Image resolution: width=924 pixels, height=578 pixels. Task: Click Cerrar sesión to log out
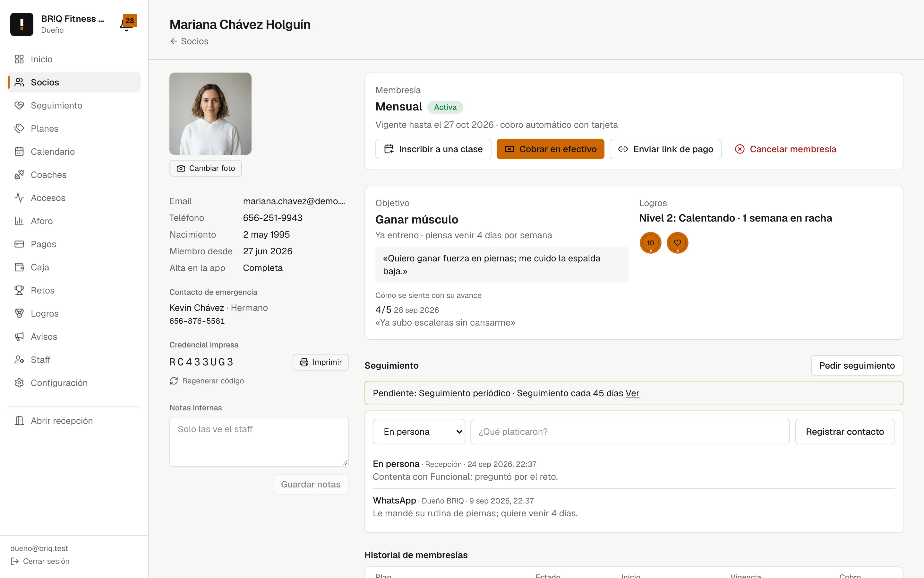tap(40, 561)
